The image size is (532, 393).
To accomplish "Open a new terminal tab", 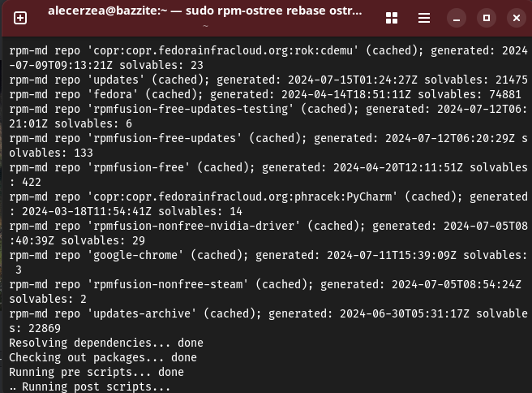I will (x=20, y=17).
